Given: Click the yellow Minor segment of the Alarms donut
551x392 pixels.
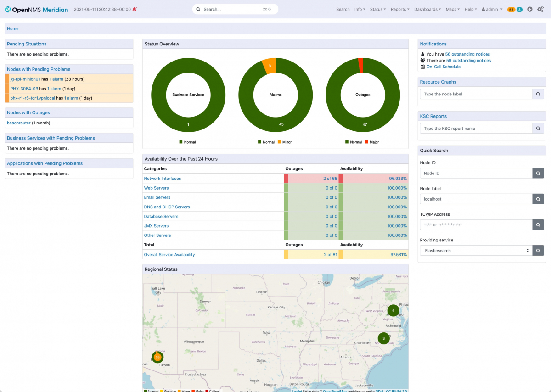Looking at the screenshot, I should click(270, 65).
